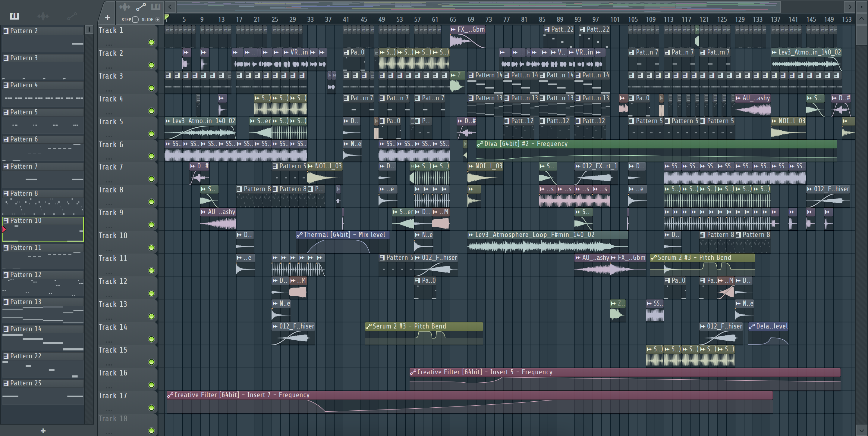Click the up arrow of the track scrollbar

click(862, 18)
